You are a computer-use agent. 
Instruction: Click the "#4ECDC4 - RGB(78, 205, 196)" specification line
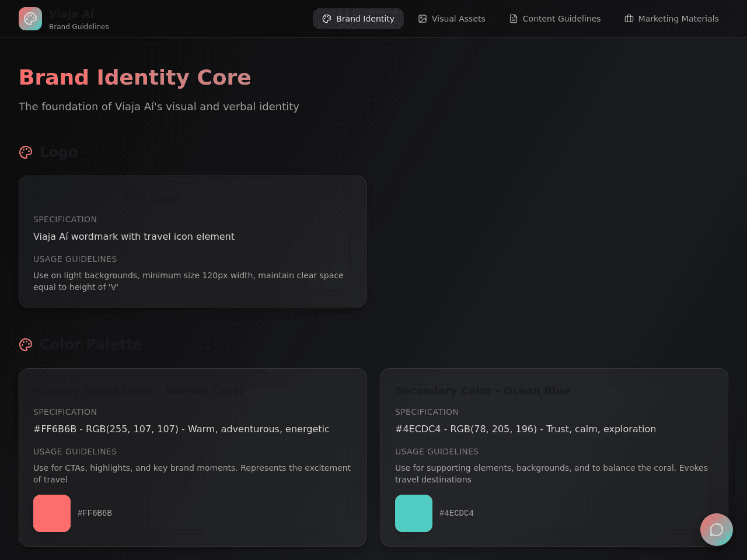click(x=525, y=429)
